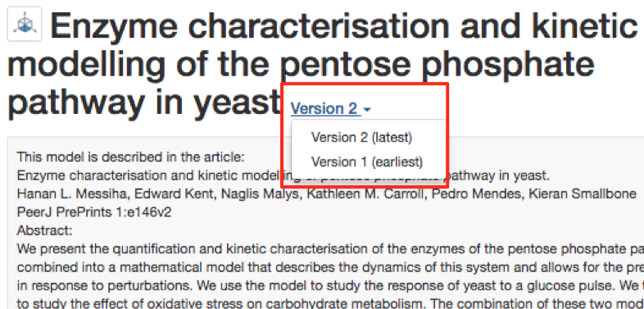
Task: Click the "Abstract:" label in the description
Action: point(44,231)
